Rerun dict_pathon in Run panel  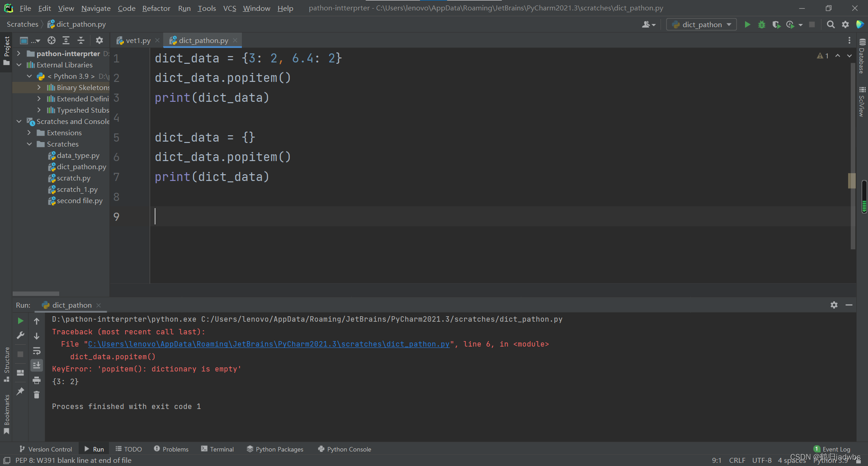[x=20, y=321]
